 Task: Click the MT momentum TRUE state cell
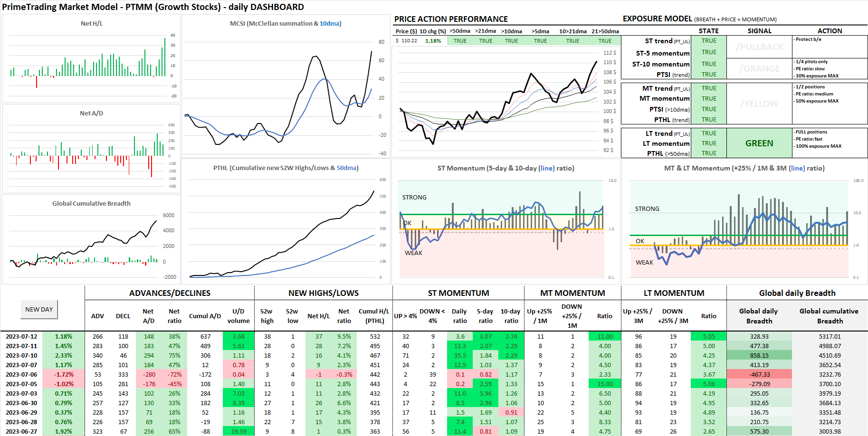pyautogui.click(x=709, y=98)
